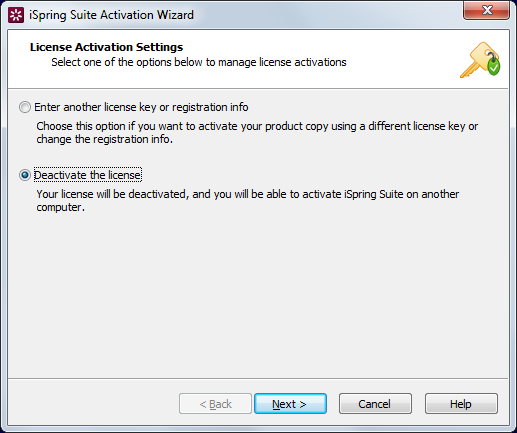Click the change the registration info text line
Image resolution: width=517 pixels, height=433 pixels.
[x=105, y=139]
